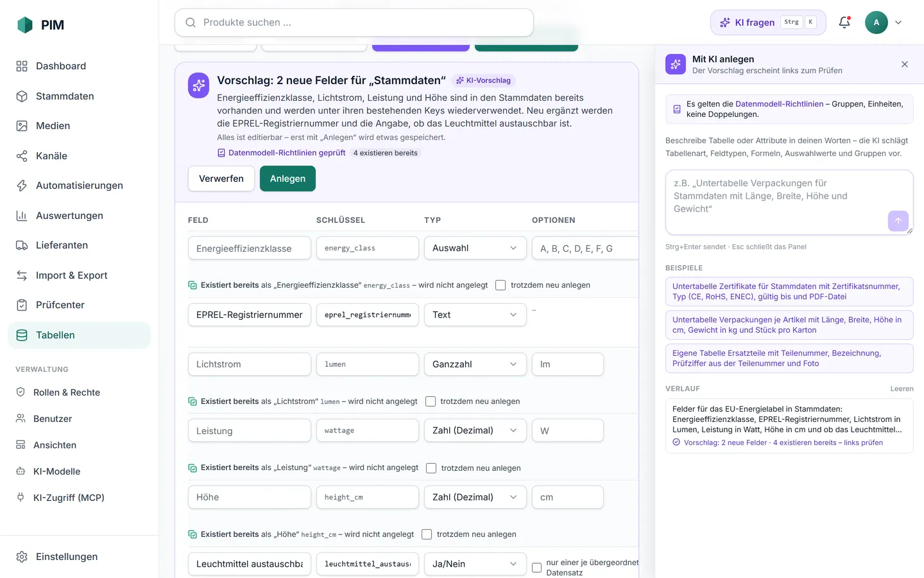
Task: Open the Ganzzahl type dropdown for Lichtstrom
Action: [x=475, y=364]
